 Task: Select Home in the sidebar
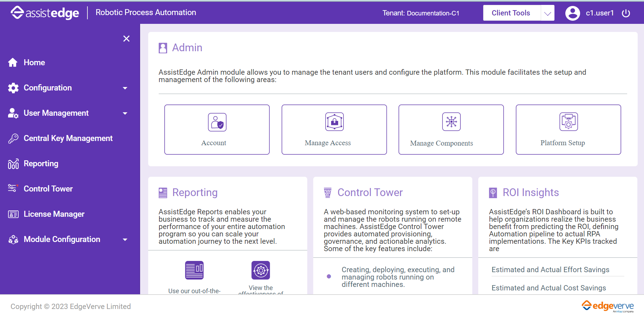[x=34, y=62]
